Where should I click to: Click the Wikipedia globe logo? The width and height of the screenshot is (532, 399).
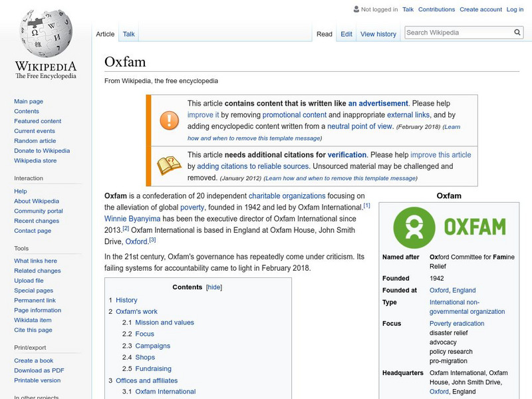pos(46,33)
